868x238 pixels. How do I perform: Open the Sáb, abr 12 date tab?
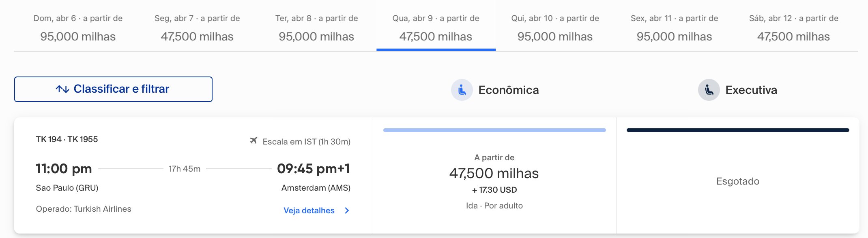(x=794, y=28)
